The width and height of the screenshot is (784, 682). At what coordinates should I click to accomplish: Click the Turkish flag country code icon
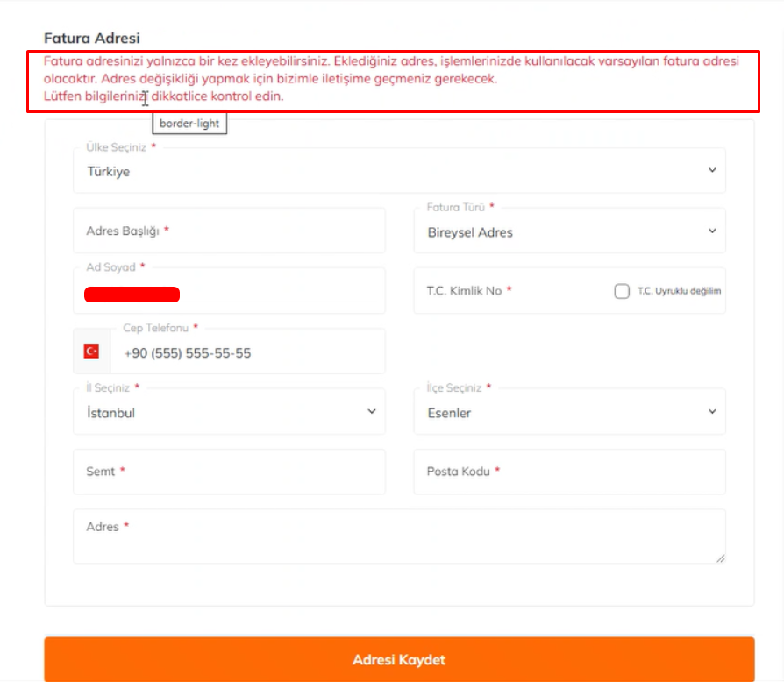(x=91, y=352)
